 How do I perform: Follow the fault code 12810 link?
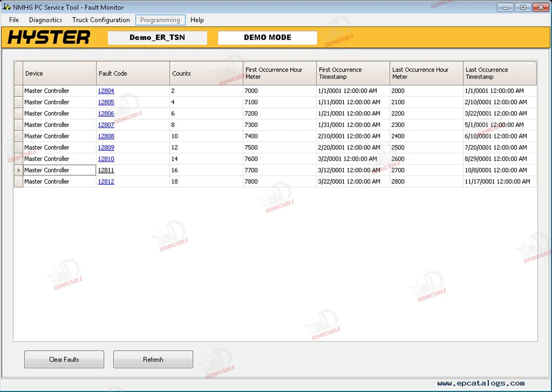click(x=106, y=159)
